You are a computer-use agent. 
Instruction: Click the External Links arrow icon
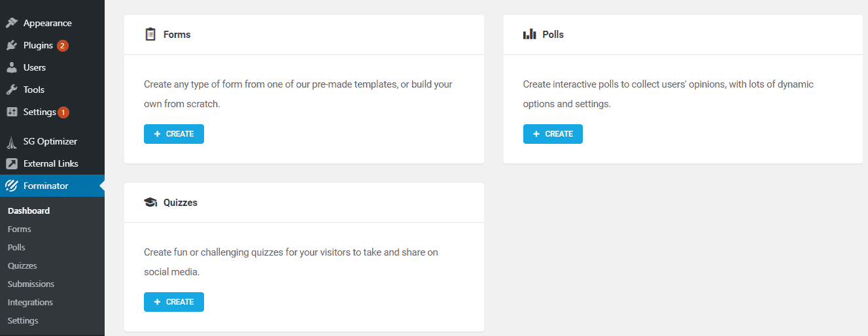tap(11, 163)
